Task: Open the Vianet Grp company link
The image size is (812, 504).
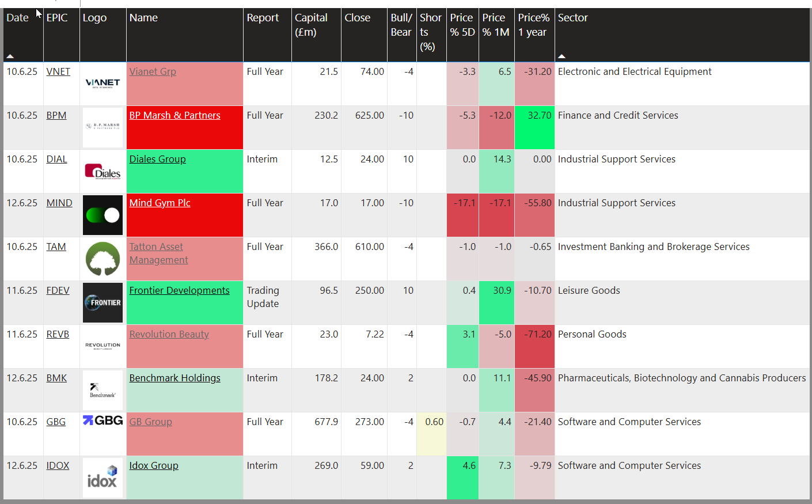Action: (153, 71)
